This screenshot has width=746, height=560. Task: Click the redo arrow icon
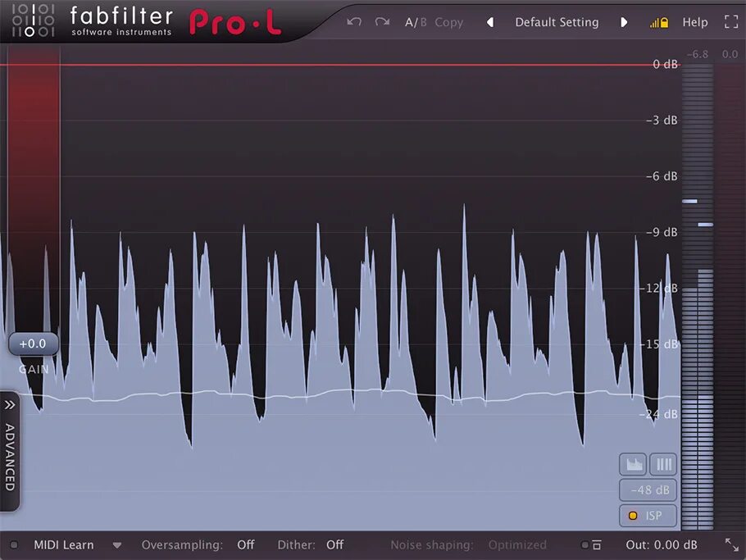coord(382,22)
